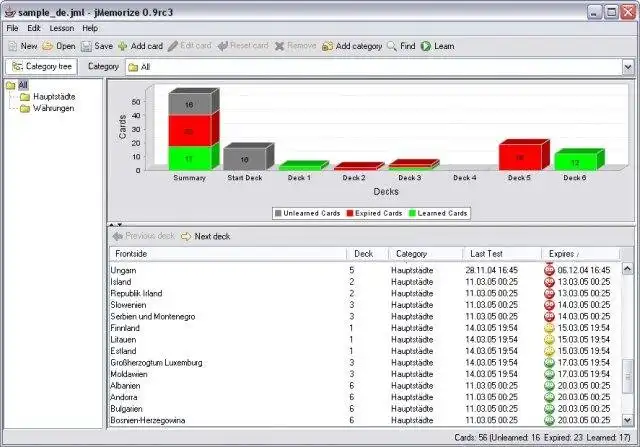Click table scrollbar up arrow
The height and width of the screenshot is (447, 640).
(627, 268)
